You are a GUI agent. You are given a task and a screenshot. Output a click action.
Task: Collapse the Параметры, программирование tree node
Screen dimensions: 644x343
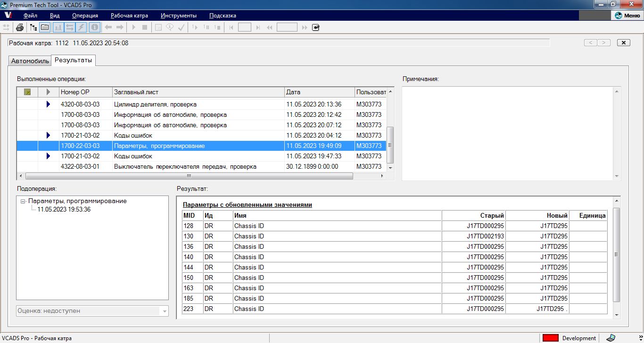[x=23, y=201]
